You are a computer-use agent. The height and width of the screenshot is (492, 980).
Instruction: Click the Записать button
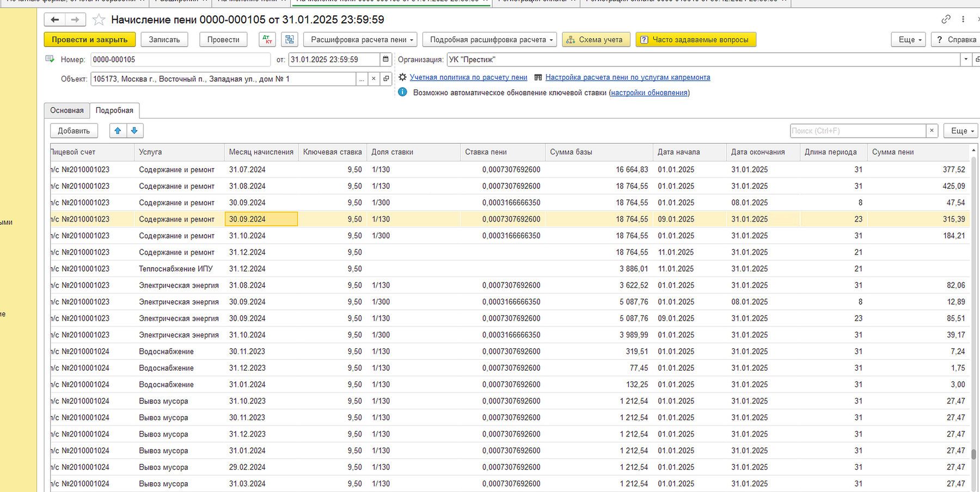point(164,40)
